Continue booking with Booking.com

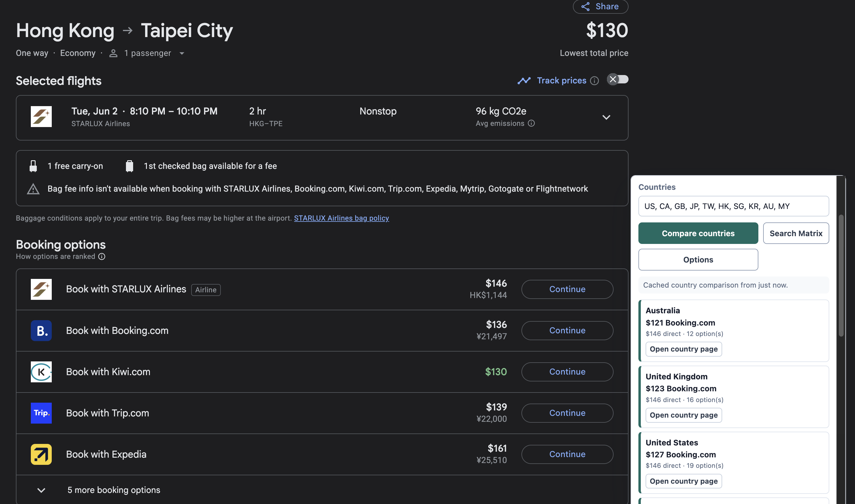[x=567, y=330]
